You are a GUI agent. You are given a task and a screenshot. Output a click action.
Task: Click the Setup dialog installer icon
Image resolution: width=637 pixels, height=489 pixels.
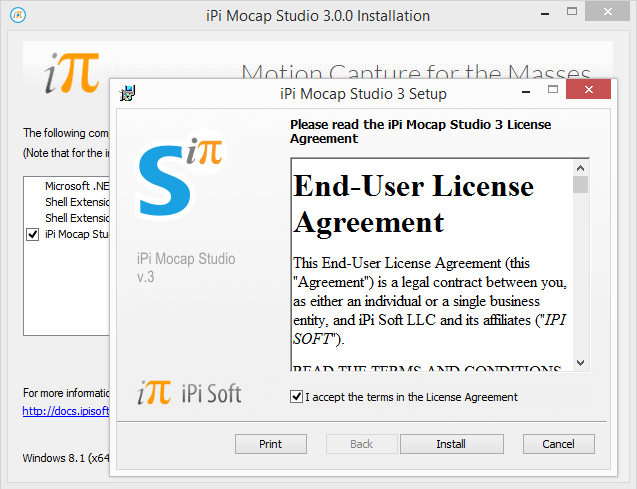click(128, 93)
